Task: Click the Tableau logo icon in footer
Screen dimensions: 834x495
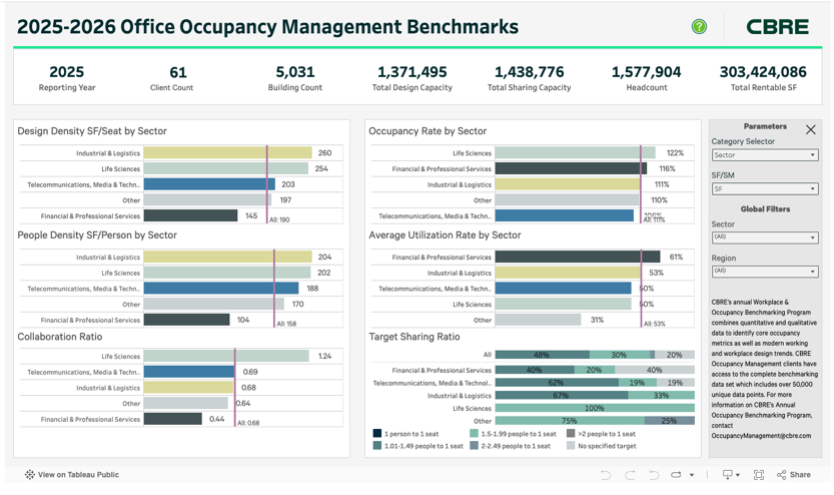Action: point(30,474)
